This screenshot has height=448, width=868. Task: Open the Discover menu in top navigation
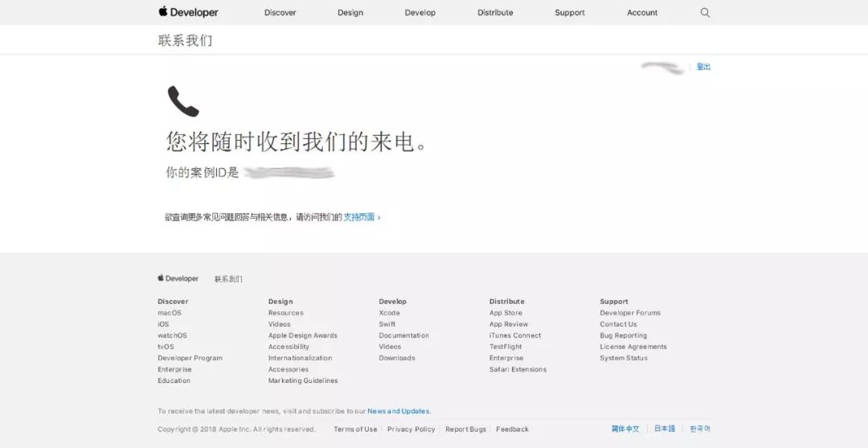[x=280, y=13]
